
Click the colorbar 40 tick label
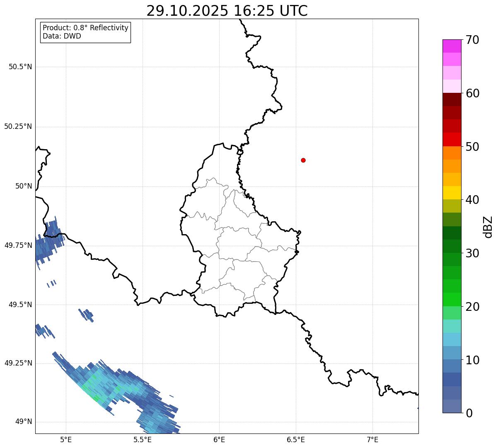coord(472,200)
